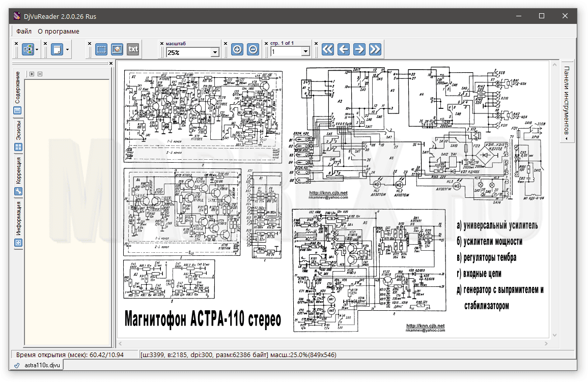
Task: Click the txt text extraction button
Action: [x=133, y=49]
